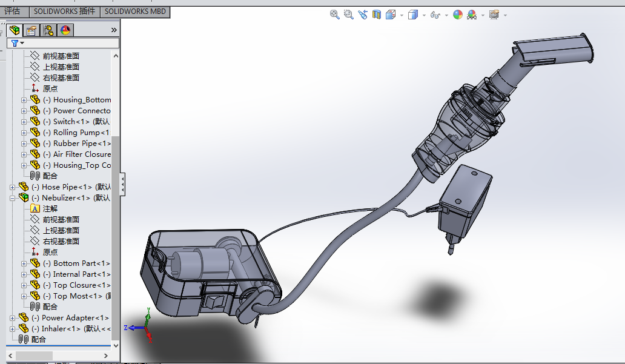The image size is (625, 364).
Task: Click the bottom top-level mates paperclip icon
Action: coord(24,339)
